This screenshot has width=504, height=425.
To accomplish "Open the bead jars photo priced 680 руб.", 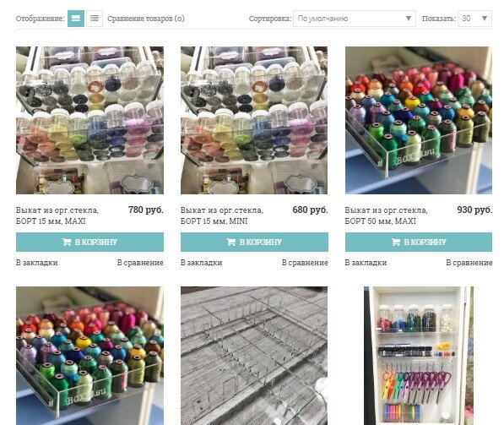I will tap(254, 120).
